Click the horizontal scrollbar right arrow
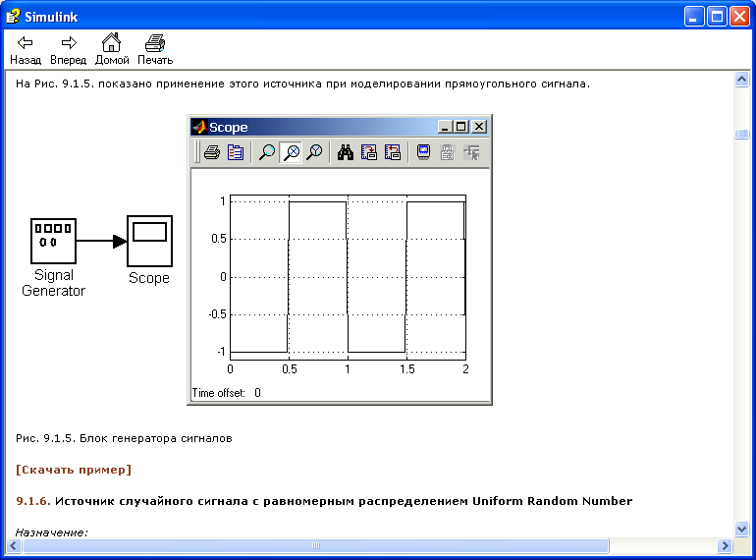The image size is (756, 560). tap(725, 545)
